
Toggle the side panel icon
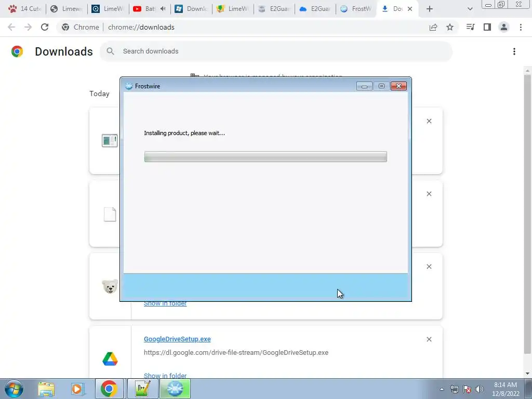point(487,27)
